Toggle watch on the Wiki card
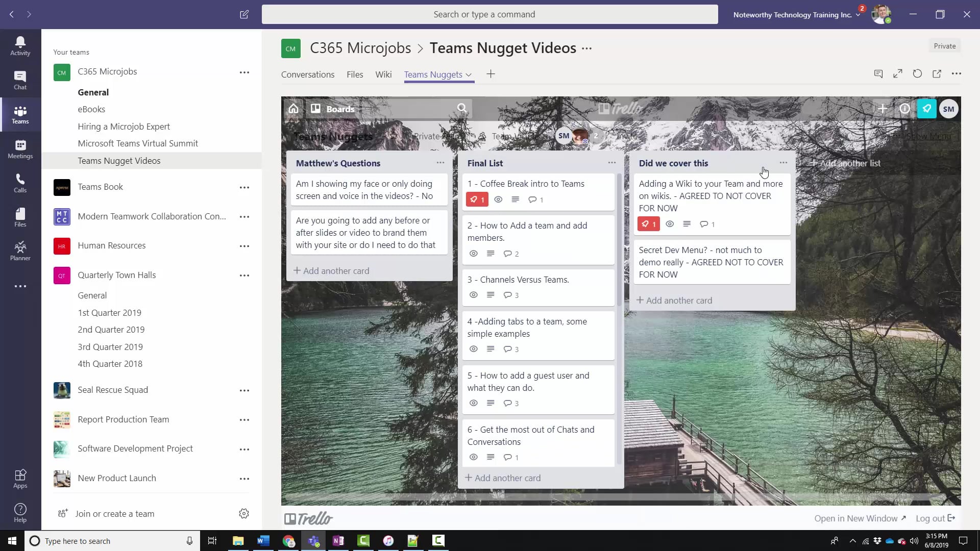Screen dimensions: 980x551 click(670, 223)
